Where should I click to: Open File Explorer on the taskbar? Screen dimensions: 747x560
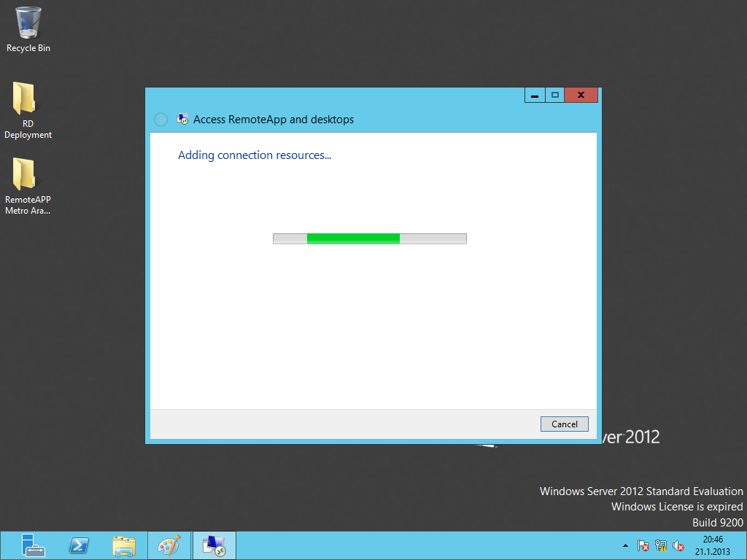tap(124, 545)
